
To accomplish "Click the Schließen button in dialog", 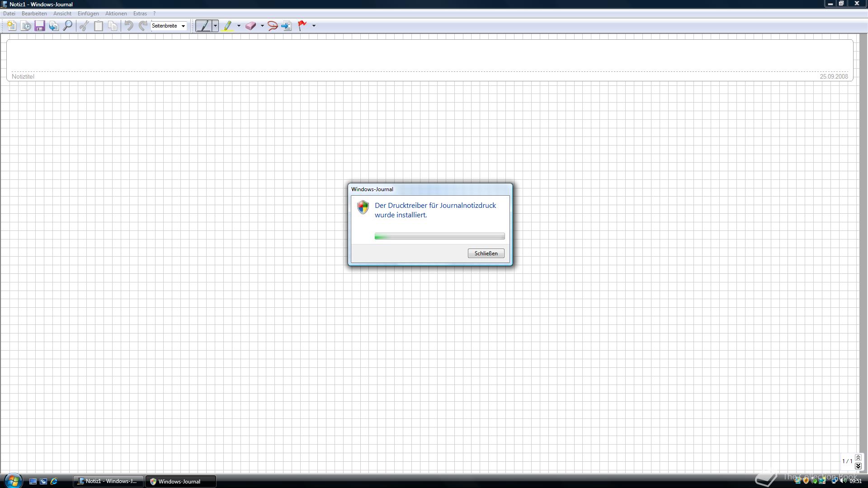I will [486, 253].
